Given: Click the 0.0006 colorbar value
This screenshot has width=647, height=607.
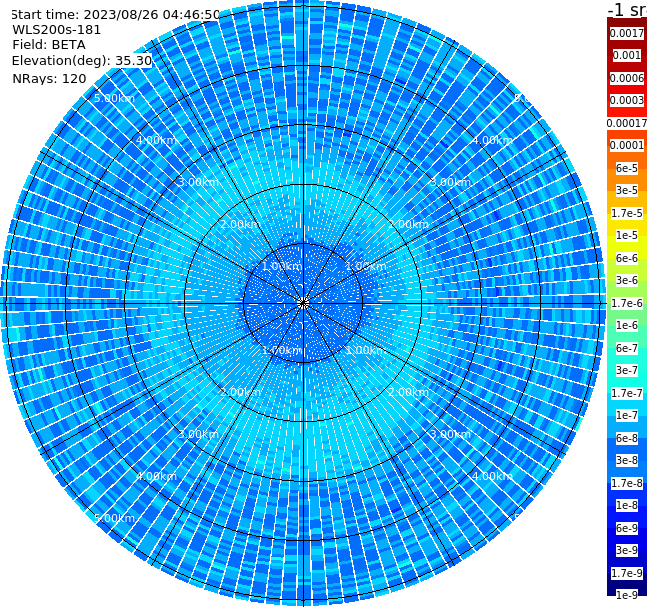Looking at the screenshot, I should click(x=627, y=78).
